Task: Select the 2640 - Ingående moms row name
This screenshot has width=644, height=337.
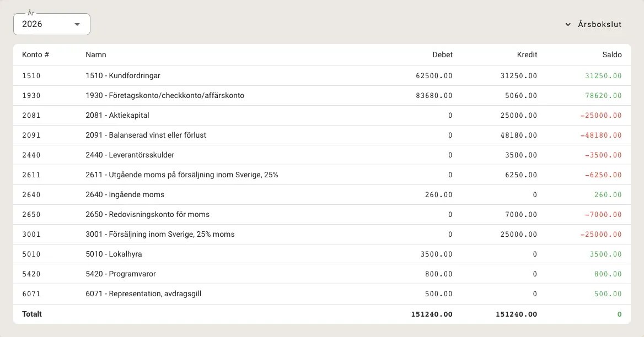Action: click(125, 195)
